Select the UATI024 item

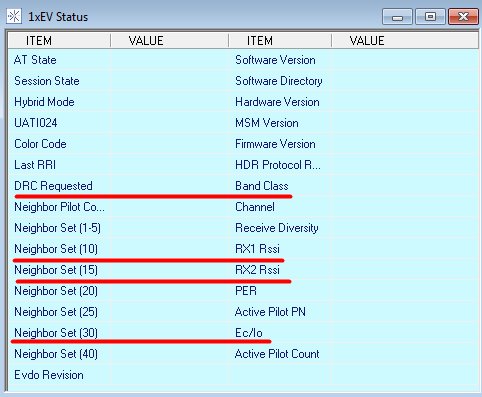36,123
